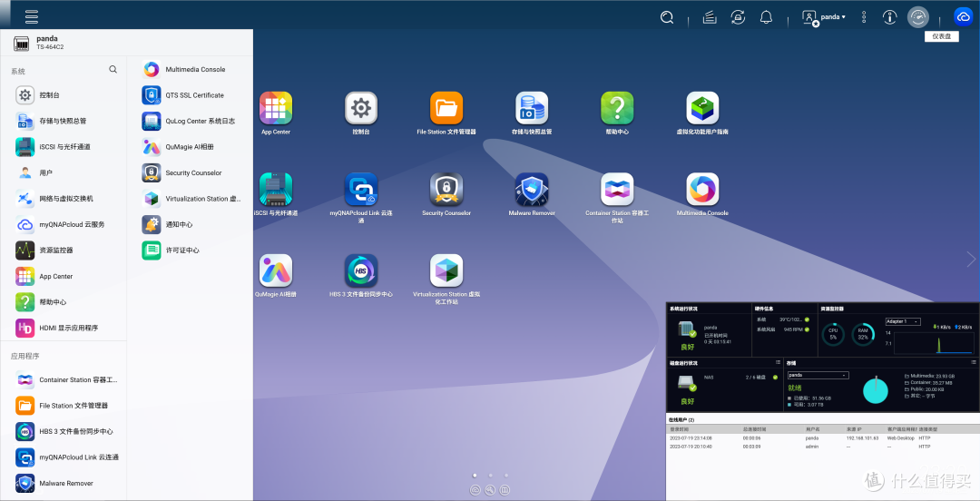Toggle the dashboard gauge icon
Viewport: 980px width, 501px height.
pos(917,17)
